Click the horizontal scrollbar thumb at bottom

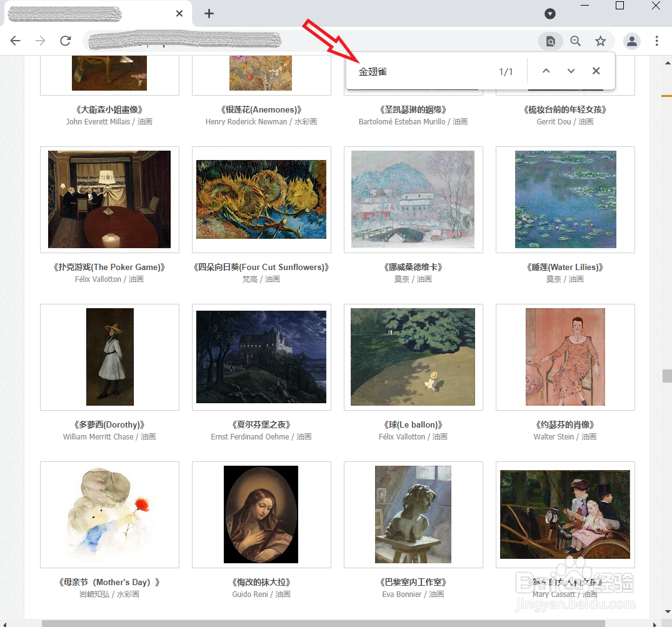(323, 624)
